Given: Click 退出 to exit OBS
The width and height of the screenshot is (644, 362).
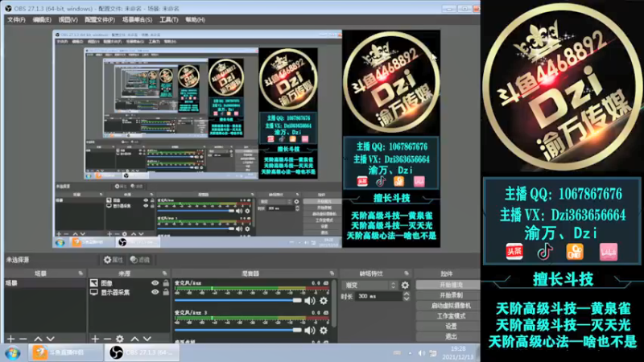Looking at the screenshot, I should click(448, 336).
